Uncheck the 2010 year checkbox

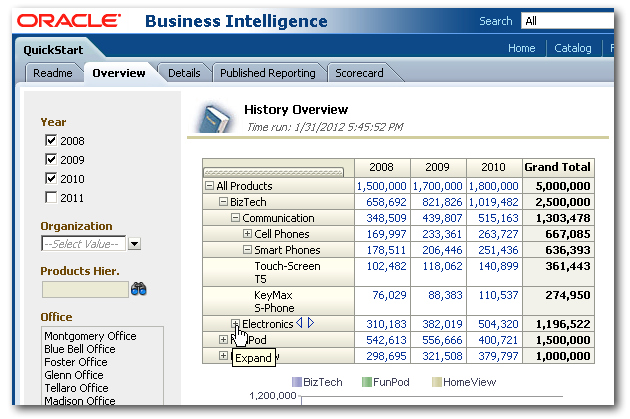click(51, 178)
